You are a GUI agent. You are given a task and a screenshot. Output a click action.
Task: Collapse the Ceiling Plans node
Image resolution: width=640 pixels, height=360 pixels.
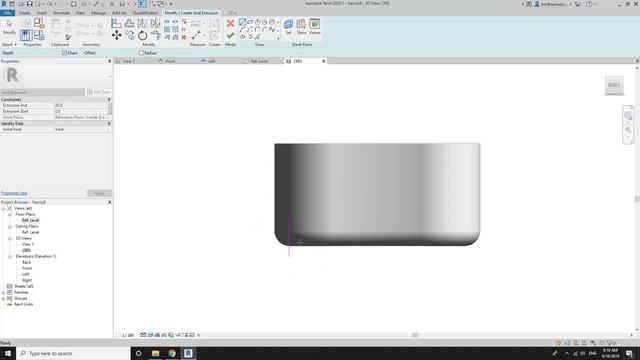pos(10,226)
